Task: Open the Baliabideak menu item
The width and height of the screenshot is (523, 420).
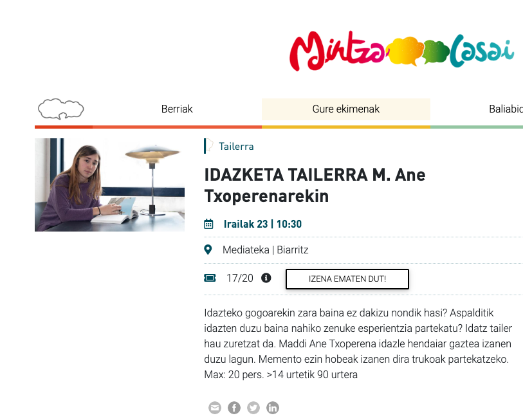Action: (506, 109)
